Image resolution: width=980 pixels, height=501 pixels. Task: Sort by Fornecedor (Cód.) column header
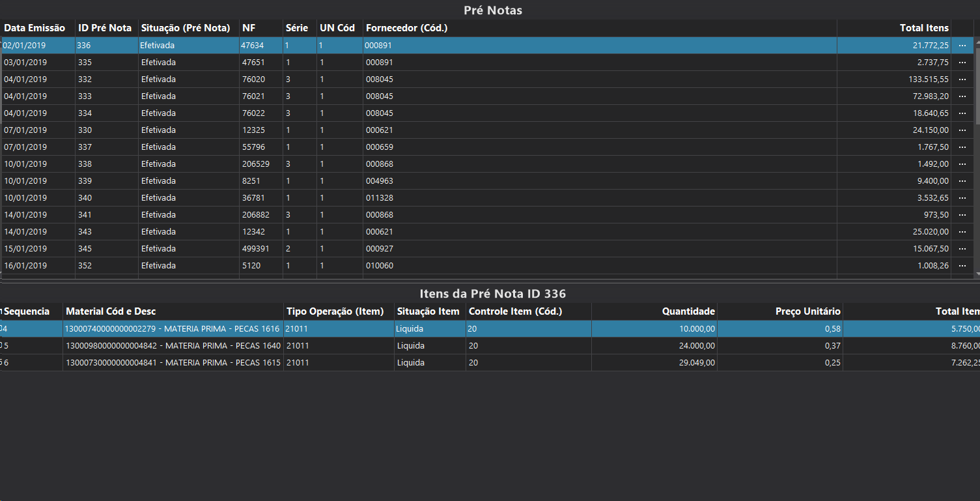pos(600,28)
